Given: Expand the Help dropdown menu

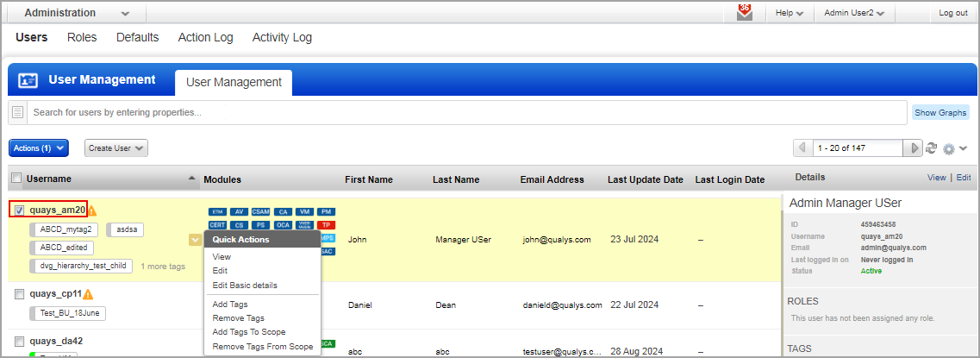Looking at the screenshot, I should click(x=790, y=13).
